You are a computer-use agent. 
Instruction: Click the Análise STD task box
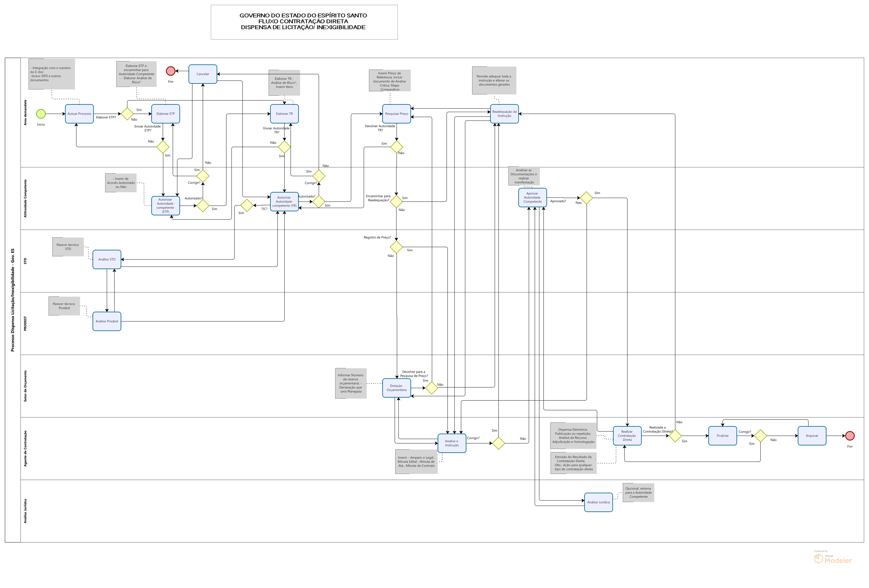pos(107,259)
